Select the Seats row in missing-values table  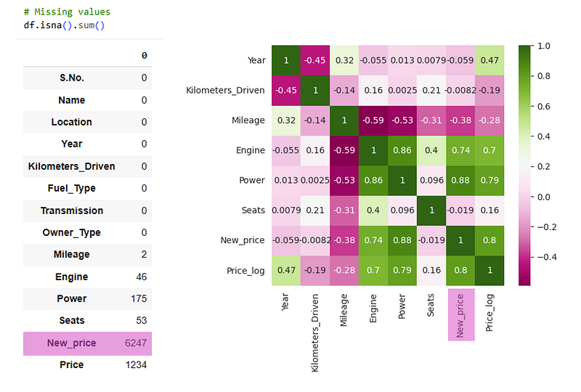click(87, 320)
